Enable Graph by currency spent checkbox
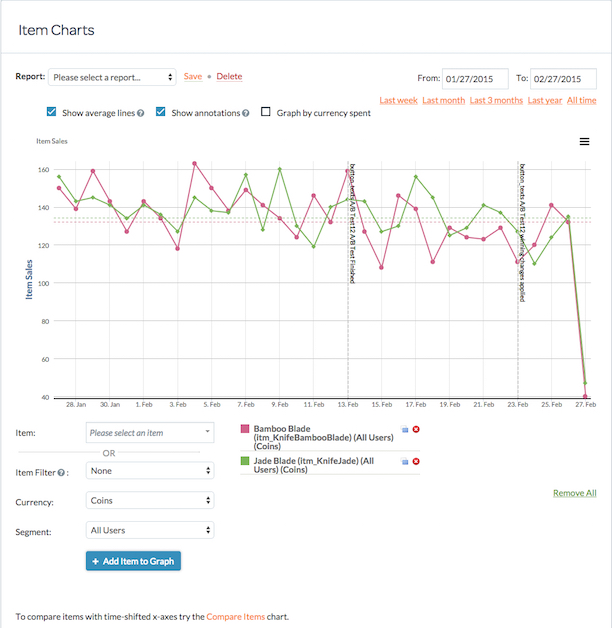The image size is (612, 628). tap(266, 112)
